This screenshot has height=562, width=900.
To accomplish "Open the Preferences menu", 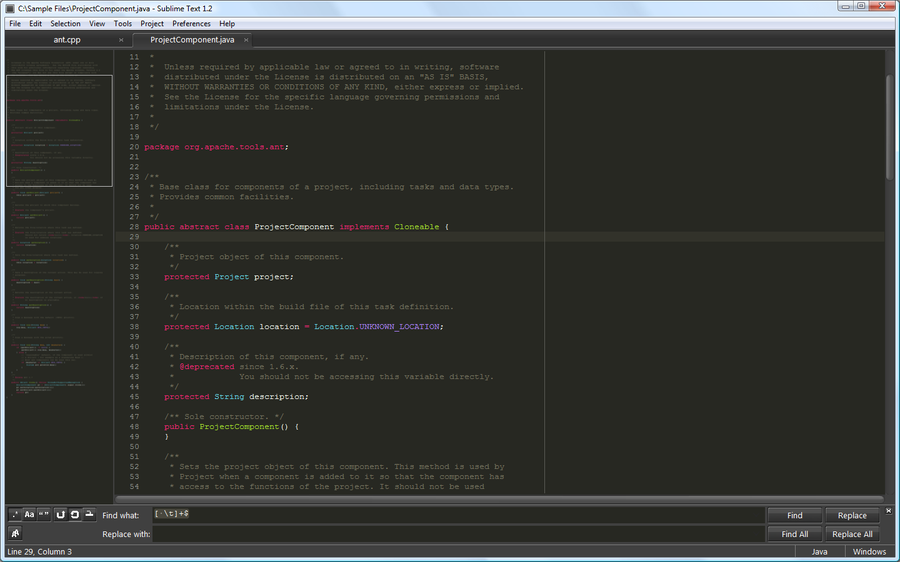I will [192, 24].
